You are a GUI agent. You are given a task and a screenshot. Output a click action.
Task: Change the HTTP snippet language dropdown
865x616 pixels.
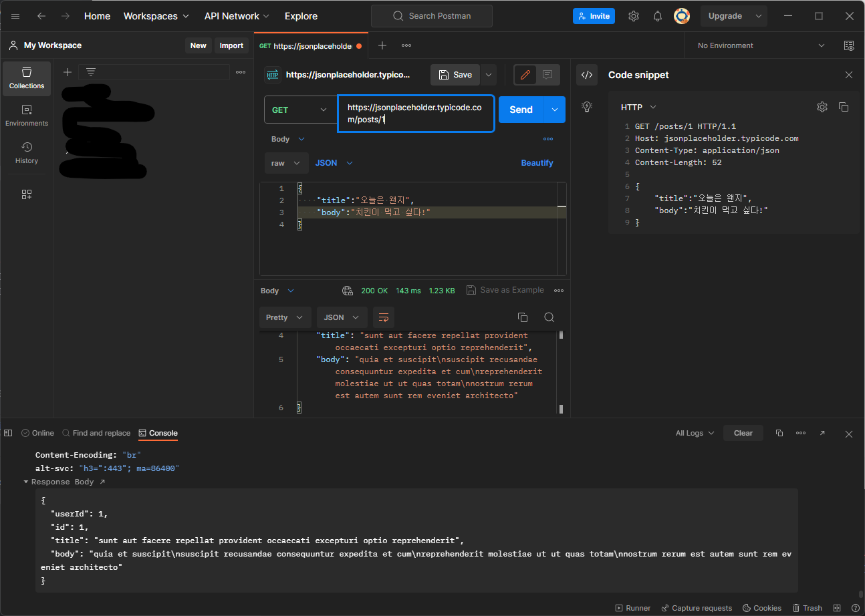tap(639, 107)
